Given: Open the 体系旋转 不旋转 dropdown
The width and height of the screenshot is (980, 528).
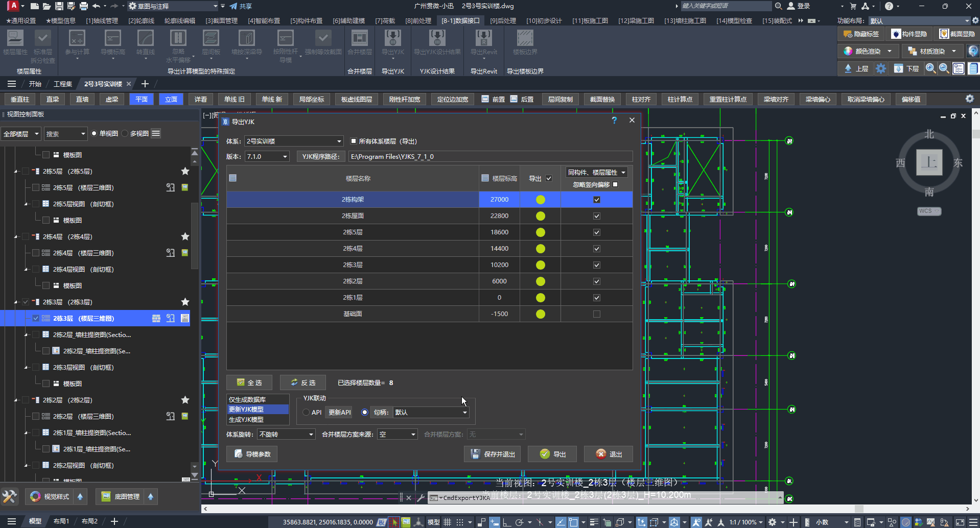Looking at the screenshot, I should click(286, 435).
